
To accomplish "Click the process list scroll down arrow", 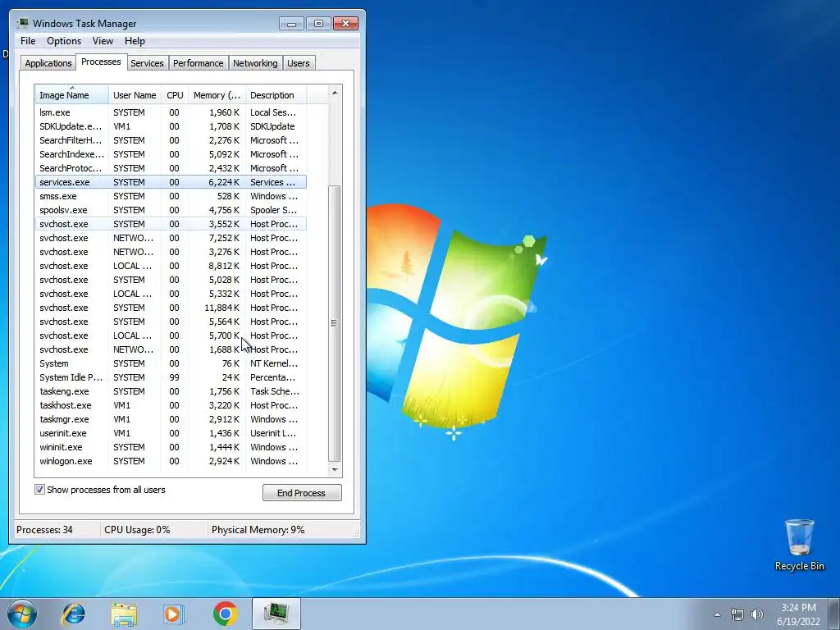I will point(335,469).
